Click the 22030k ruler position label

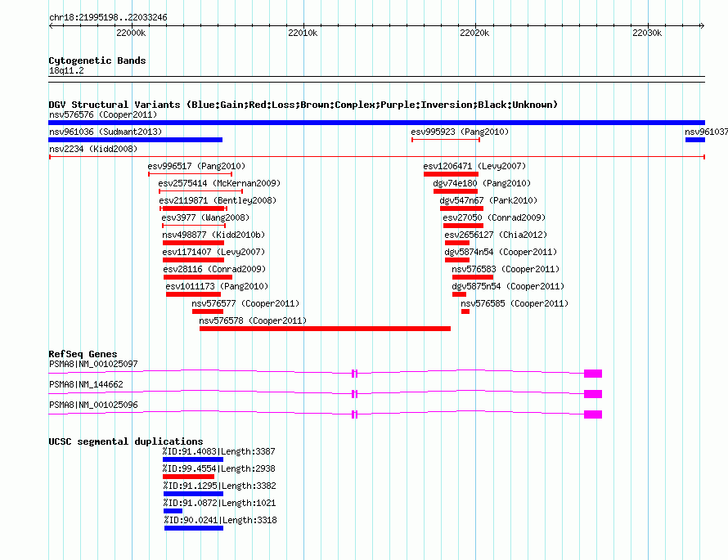[647, 33]
